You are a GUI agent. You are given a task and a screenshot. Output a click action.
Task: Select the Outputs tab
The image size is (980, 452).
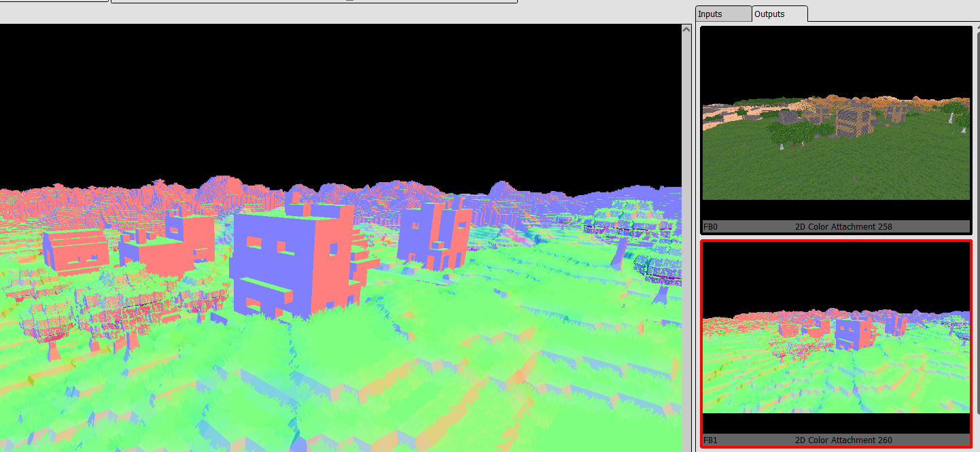[x=779, y=14]
